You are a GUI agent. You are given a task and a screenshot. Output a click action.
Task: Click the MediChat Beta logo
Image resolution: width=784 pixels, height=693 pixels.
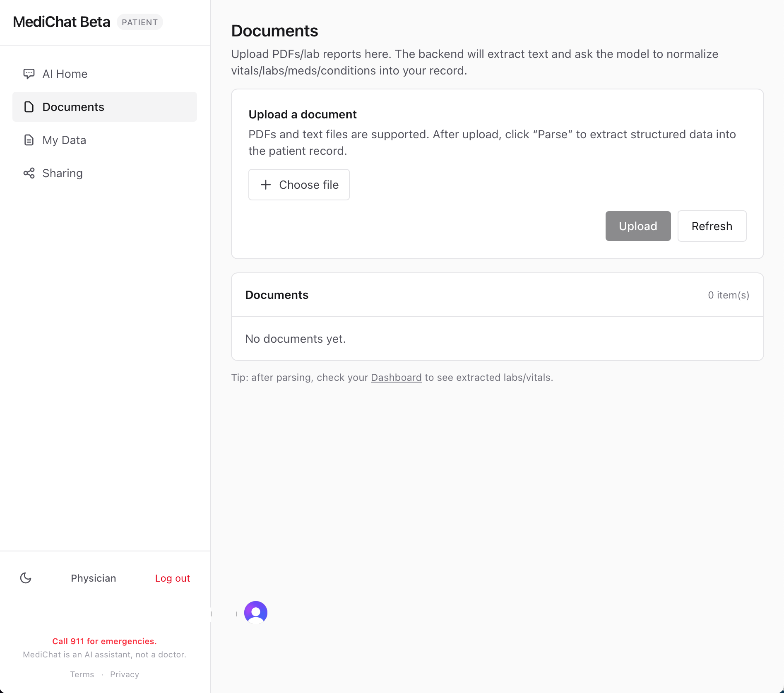(61, 22)
